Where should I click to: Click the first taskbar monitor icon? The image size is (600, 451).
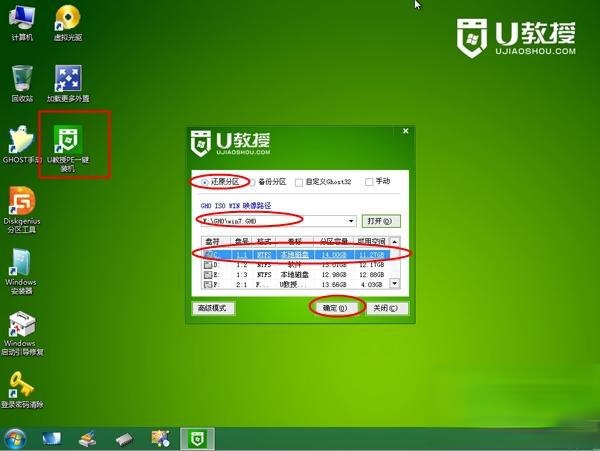point(51,439)
